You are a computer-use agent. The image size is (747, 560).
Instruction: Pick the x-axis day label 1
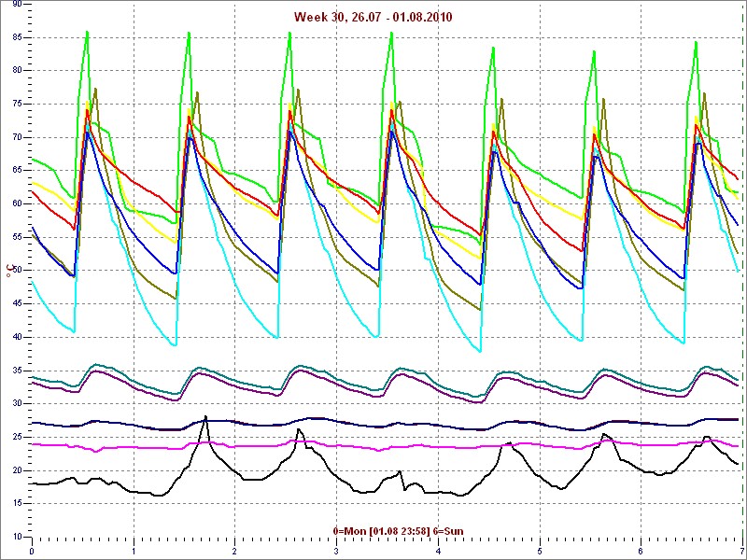coord(134,551)
